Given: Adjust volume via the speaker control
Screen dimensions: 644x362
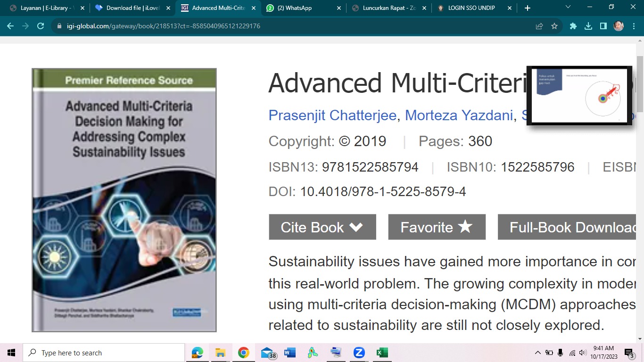Looking at the screenshot, I should pos(582,352).
